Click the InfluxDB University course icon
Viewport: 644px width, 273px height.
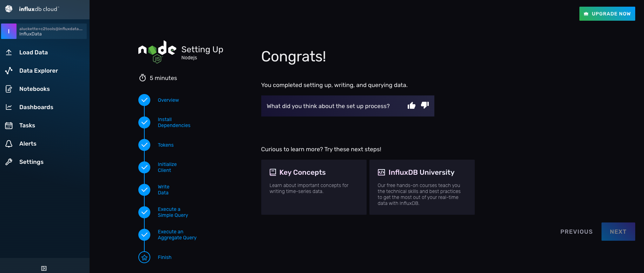(381, 172)
